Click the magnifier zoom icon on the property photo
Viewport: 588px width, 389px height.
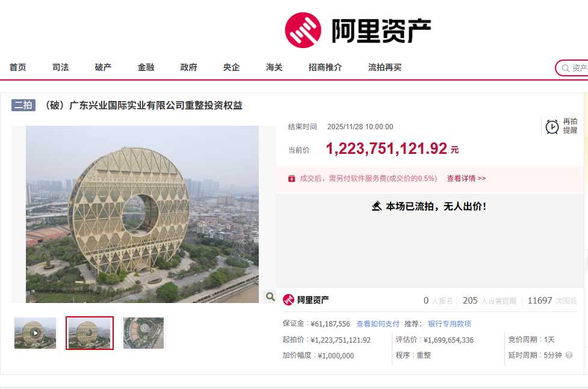[x=270, y=296]
